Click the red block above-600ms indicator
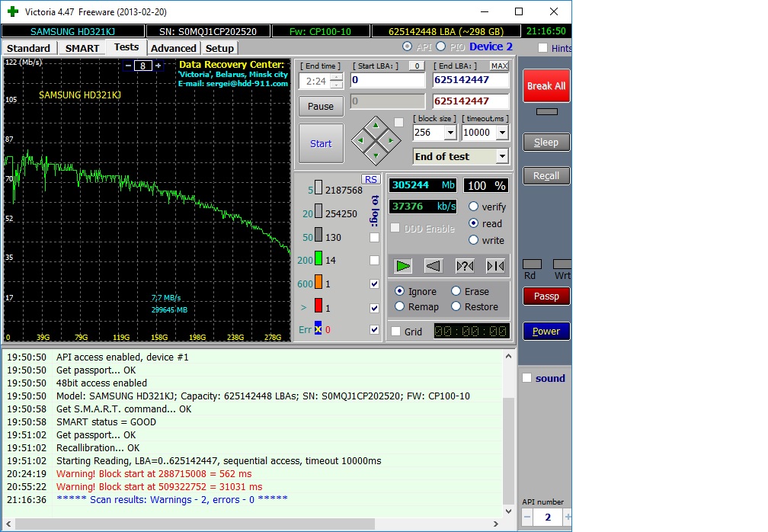This screenshot has width=768, height=532. click(x=319, y=308)
